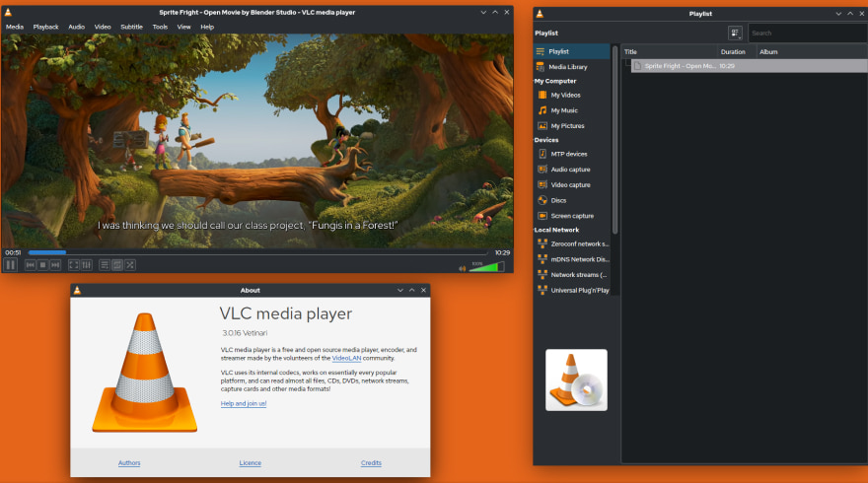Toggle loop repeat mode button

117,265
